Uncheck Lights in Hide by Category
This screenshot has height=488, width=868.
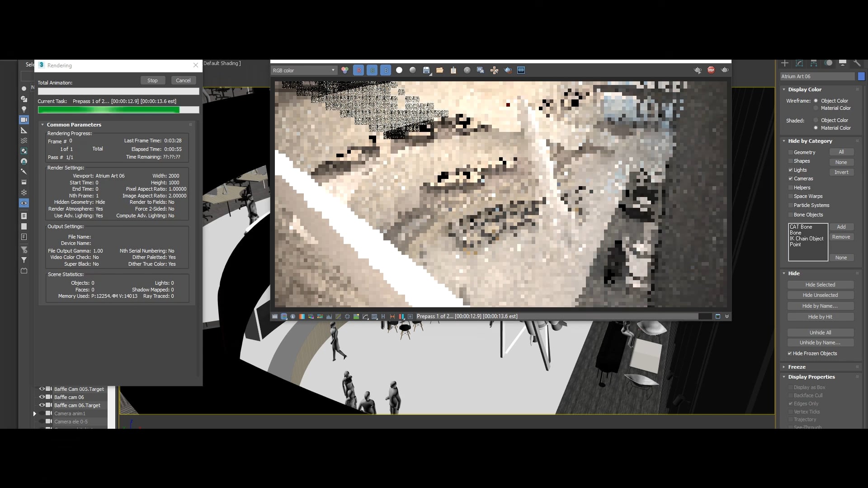(791, 170)
